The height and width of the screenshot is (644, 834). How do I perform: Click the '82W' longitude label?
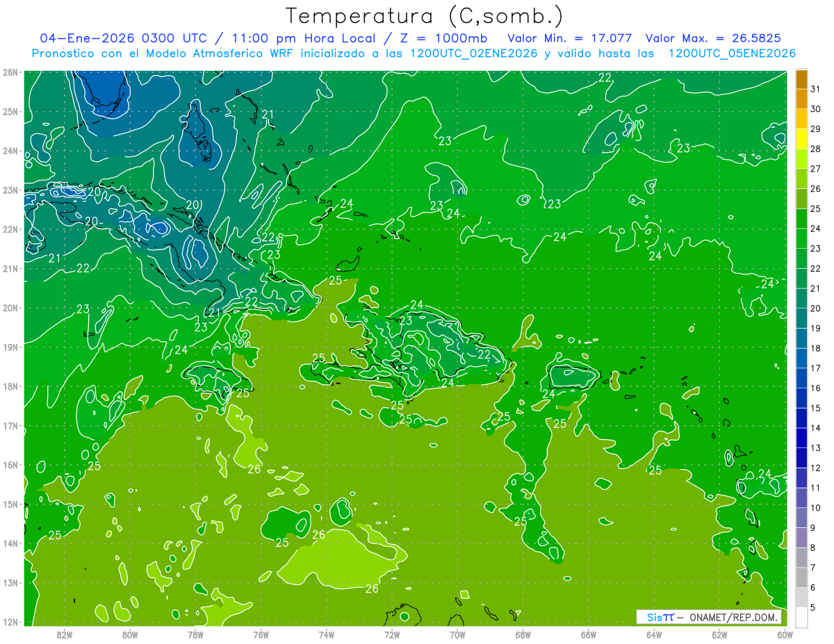pos(64,634)
